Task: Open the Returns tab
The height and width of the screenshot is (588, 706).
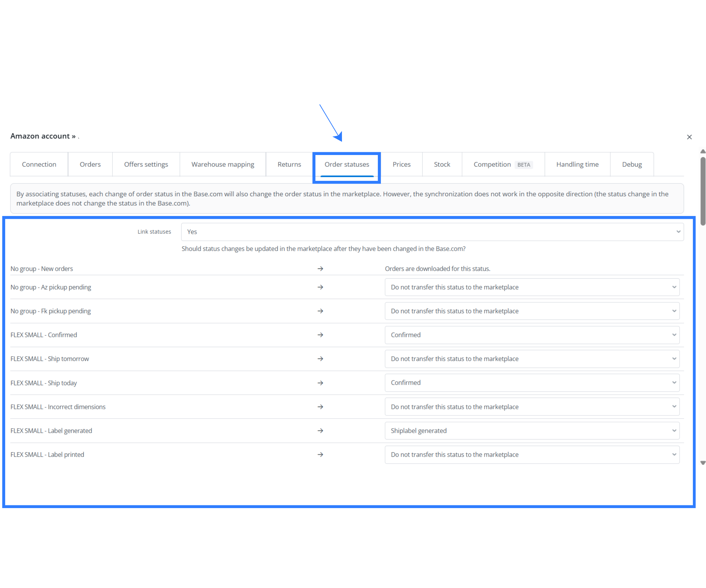Action: 289,164
